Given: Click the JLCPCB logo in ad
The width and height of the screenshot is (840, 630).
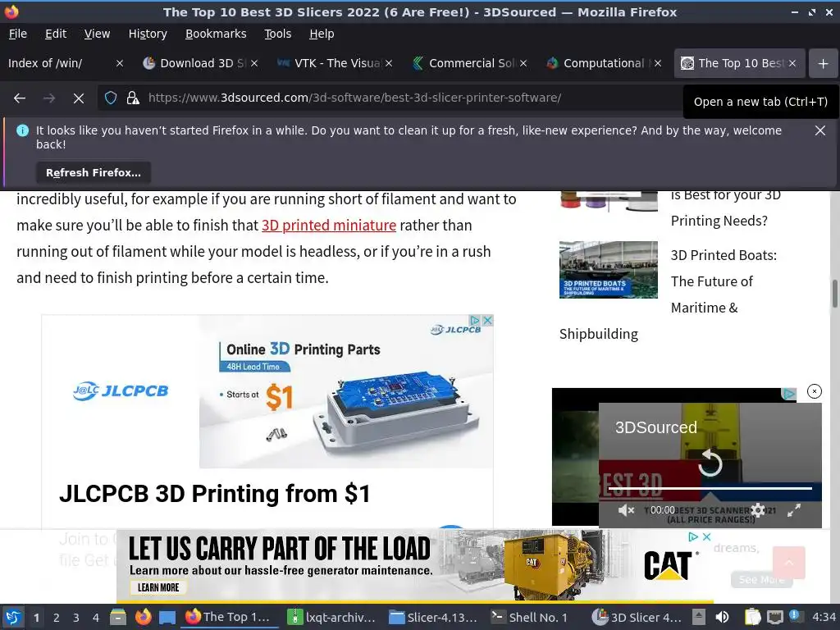Looking at the screenshot, I should 121,391.
